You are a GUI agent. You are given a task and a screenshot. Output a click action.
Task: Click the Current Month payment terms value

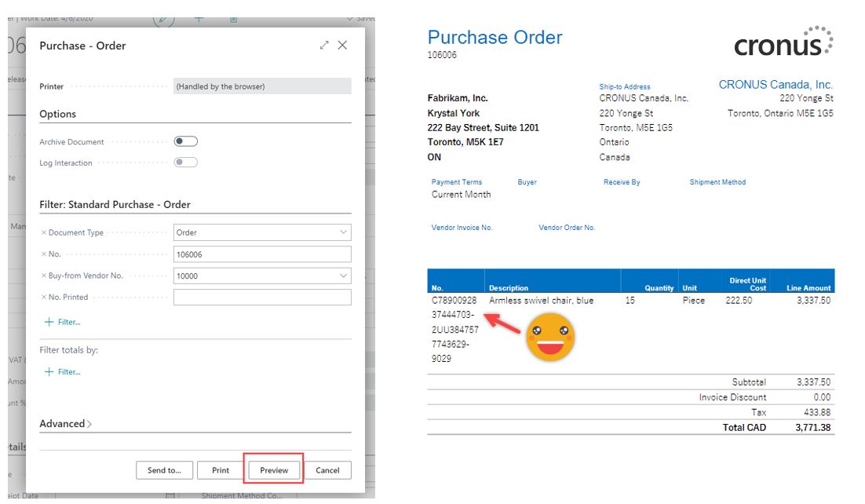[462, 195]
